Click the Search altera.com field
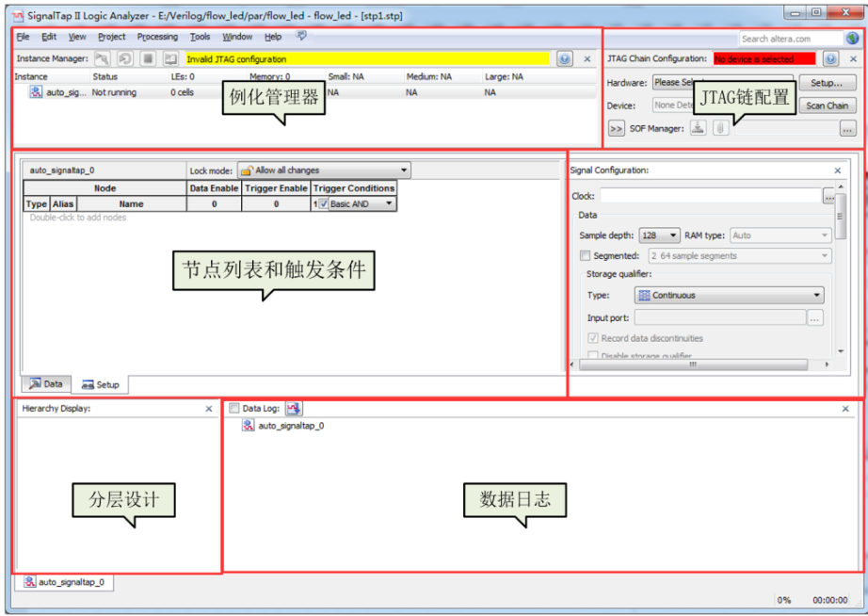 point(791,39)
